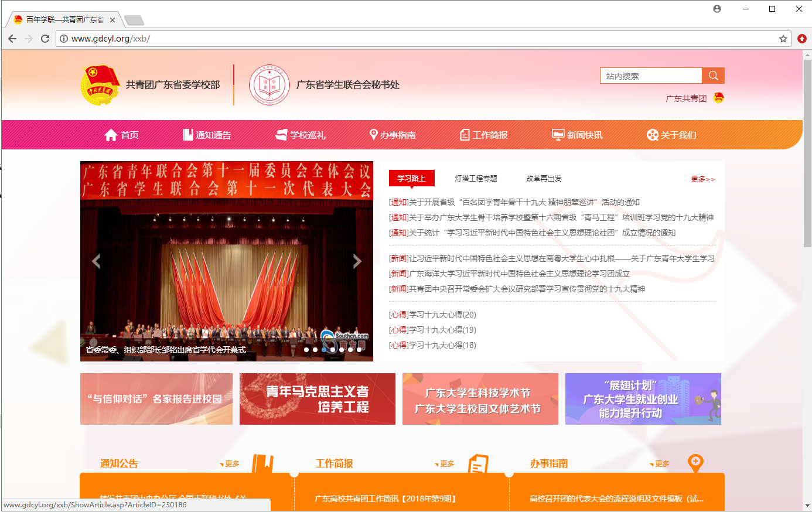
Task: Open the red extension icon in toolbar
Action: 802,39
